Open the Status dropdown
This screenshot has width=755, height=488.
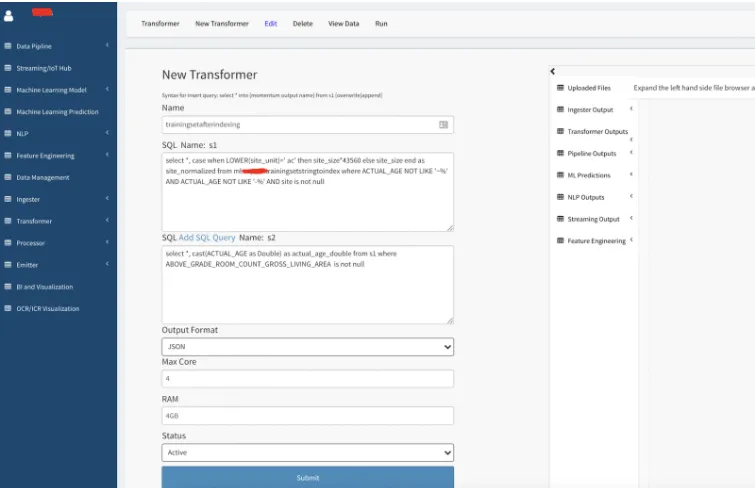coord(307,453)
